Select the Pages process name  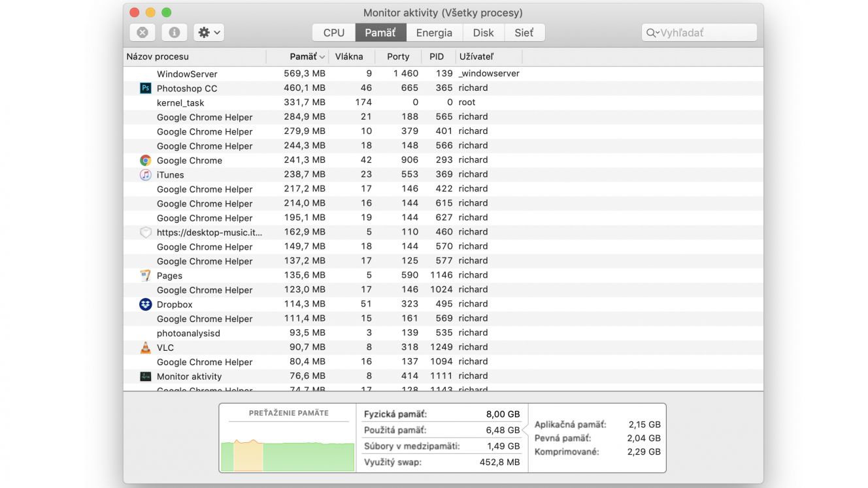pos(169,275)
